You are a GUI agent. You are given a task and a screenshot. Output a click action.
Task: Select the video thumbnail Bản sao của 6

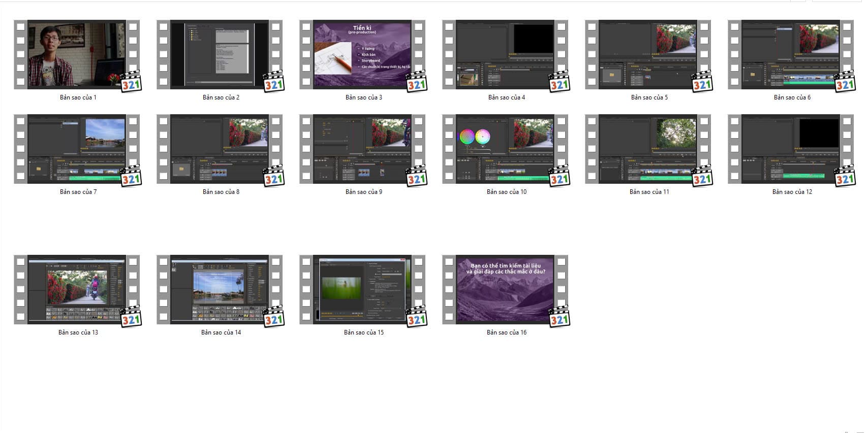coord(791,55)
